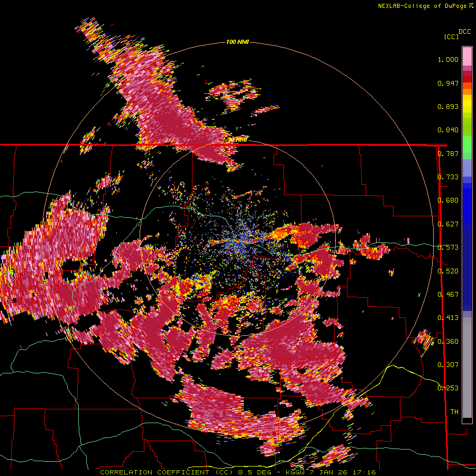This screenshot has height=476, width=476.
Task: Click the [CC] legend unit label
Action: [x=451, y=36]
